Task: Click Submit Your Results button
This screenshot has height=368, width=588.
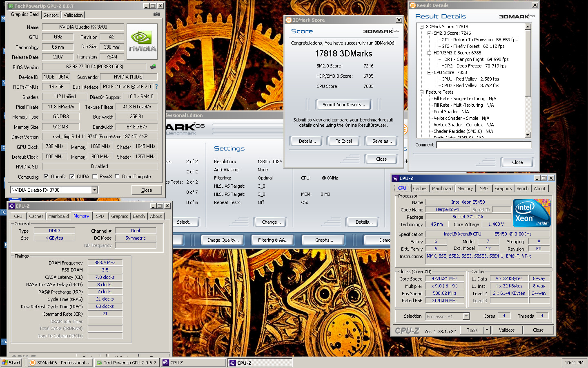Action: [x=343, y=105]
